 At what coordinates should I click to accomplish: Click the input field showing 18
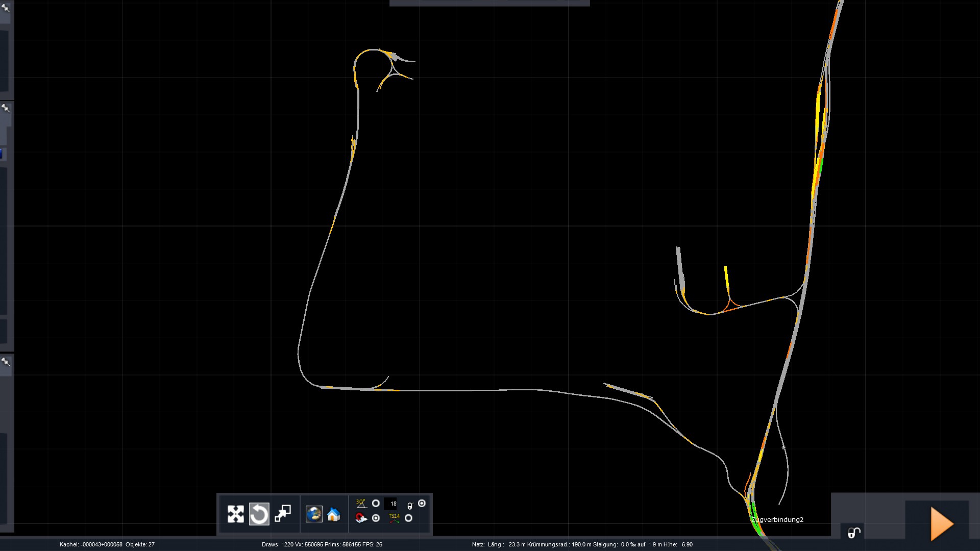[x=390, y=504]
